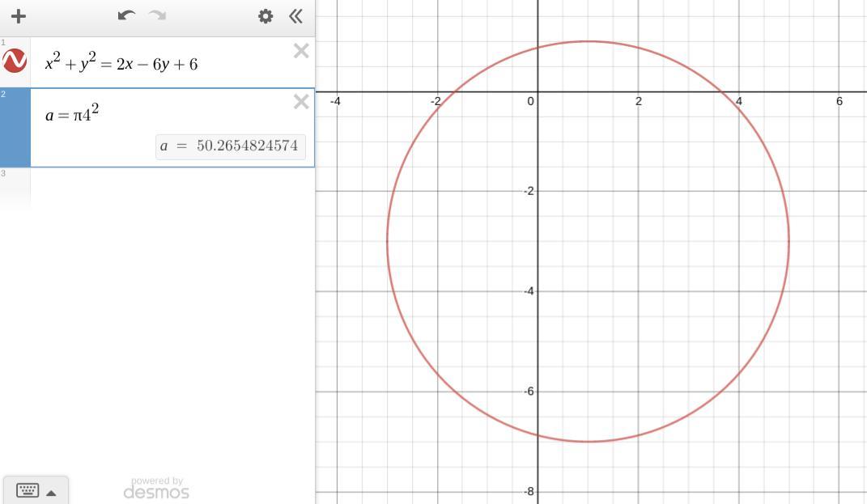Redo the undone change
The height and width of the screenshot is (504, 867).
(x=158, y=15)
